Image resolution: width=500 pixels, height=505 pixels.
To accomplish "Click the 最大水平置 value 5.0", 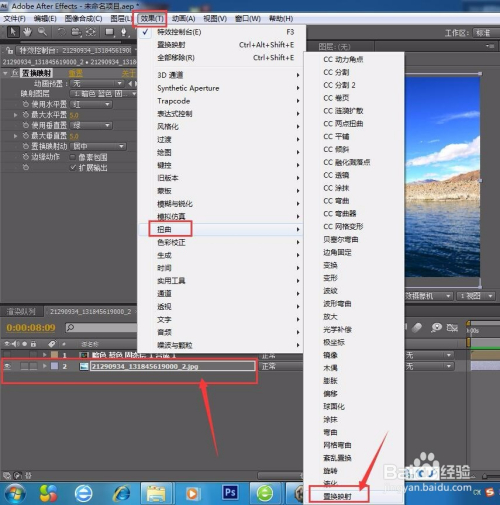I will point(74,115).
